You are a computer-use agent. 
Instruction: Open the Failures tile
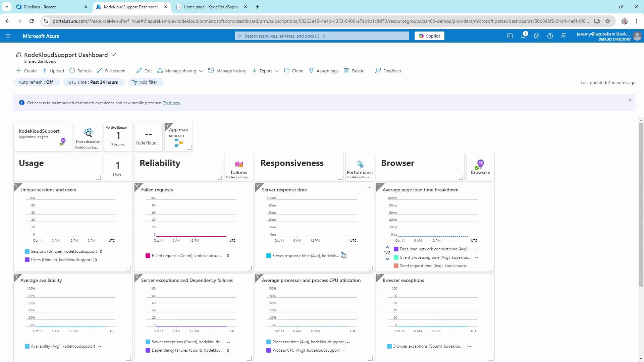239,167
